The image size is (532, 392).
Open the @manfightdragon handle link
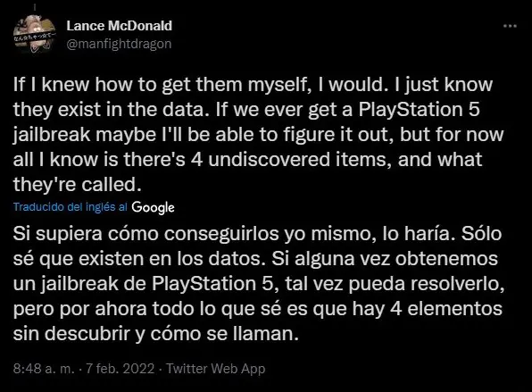(x=119, y=44)
